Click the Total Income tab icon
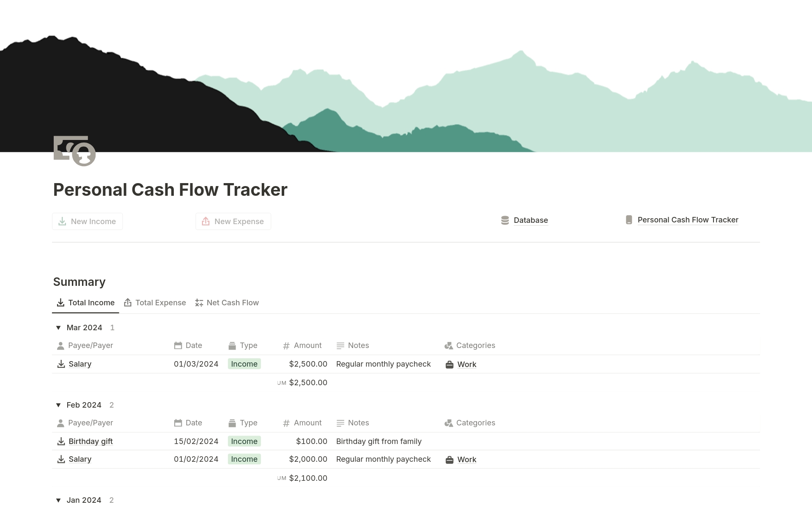The width and height of the screenshot is (812, 507). (60, 303)
